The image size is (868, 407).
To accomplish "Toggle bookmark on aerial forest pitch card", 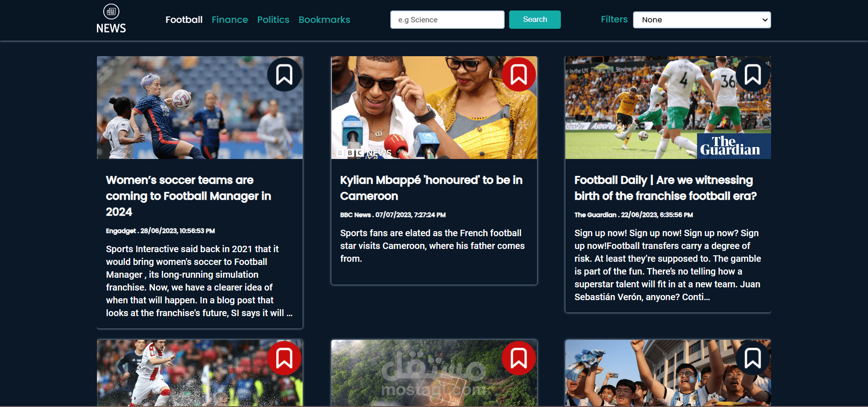I will click(x=519, y=358).
